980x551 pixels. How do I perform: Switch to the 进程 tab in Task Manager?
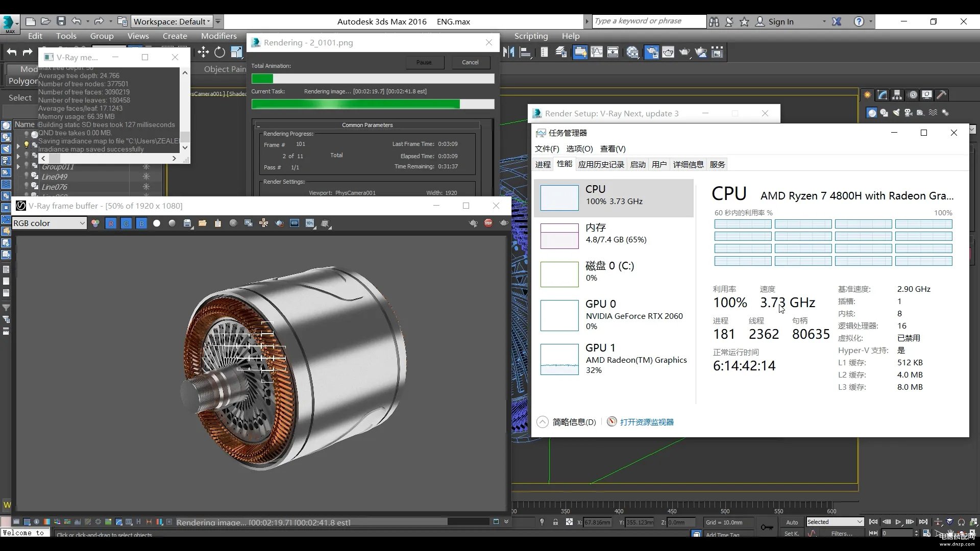pyautogui.click(x=543, y=164)
